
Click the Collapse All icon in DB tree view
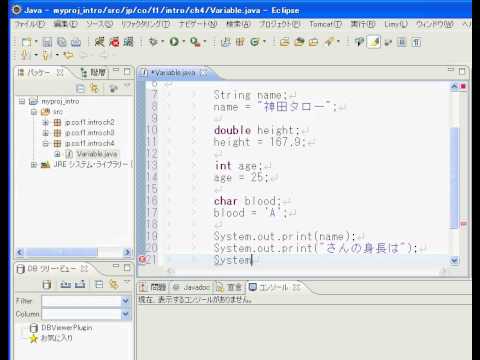(x=99, y=284)
